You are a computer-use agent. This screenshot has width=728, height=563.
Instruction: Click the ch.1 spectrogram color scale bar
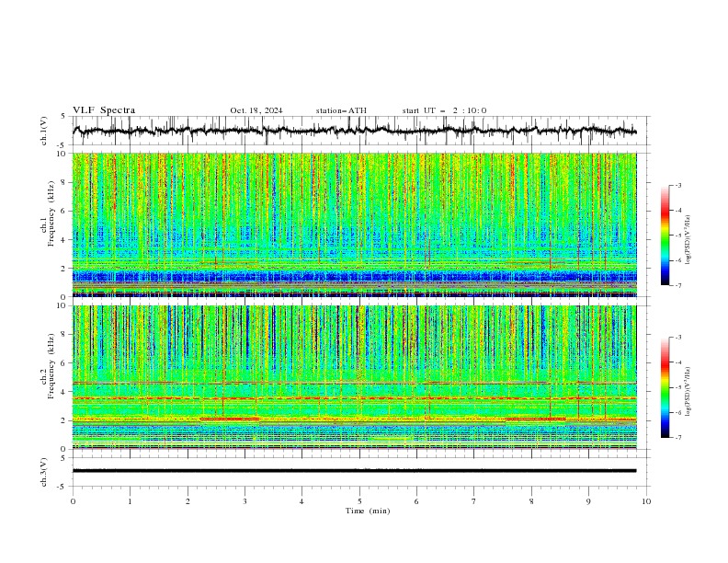[x=665, y=236]
